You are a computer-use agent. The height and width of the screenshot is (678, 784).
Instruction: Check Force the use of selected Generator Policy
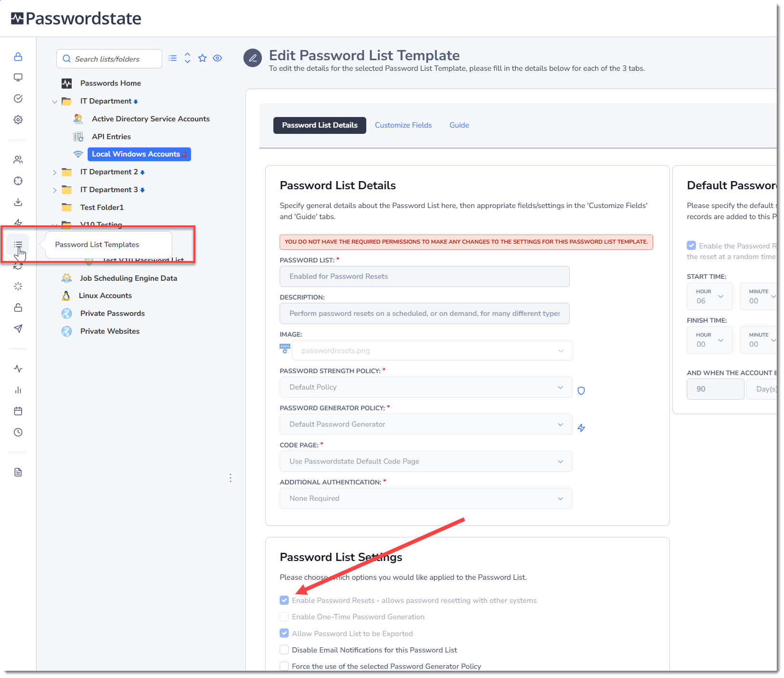(284, 666)
